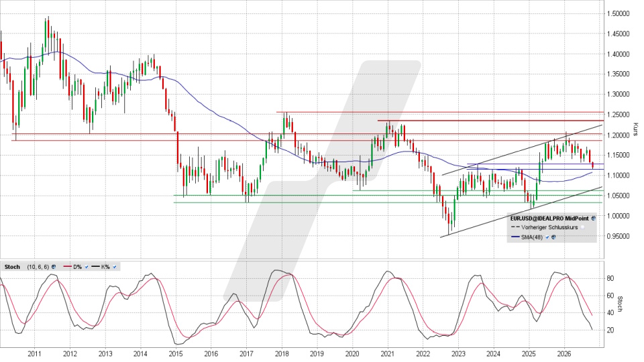Click the 20 level on Stoch axis
This screenshot has width=644, height=362.
[x=610, y=330]
